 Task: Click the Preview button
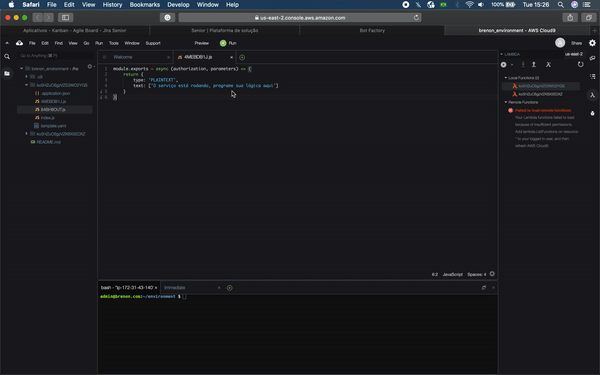click(x=201, y=43)
